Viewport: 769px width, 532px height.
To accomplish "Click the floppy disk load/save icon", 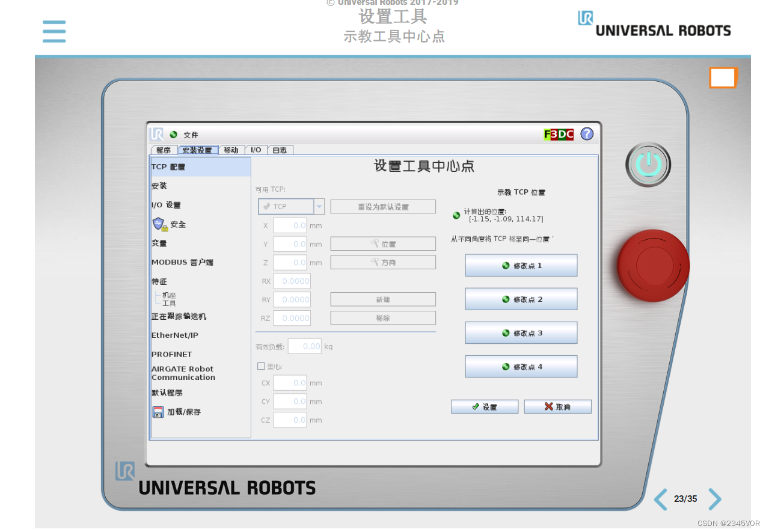I will point(158,412).
